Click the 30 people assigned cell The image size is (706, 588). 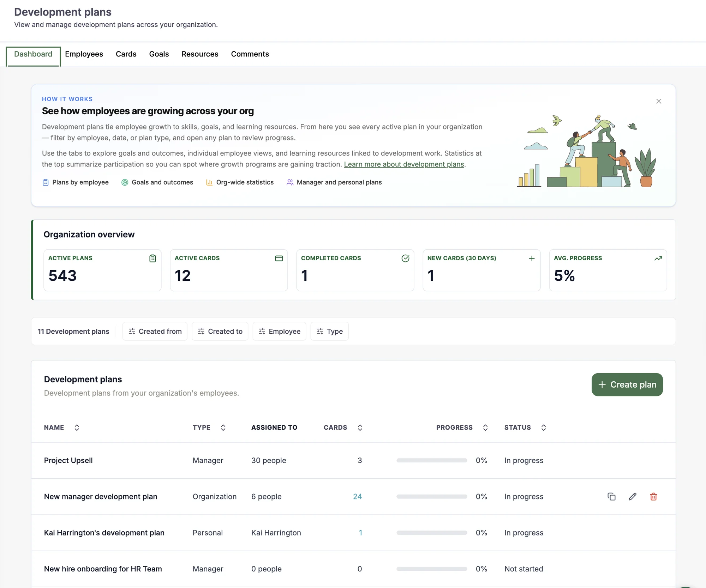tap(269, 460)
